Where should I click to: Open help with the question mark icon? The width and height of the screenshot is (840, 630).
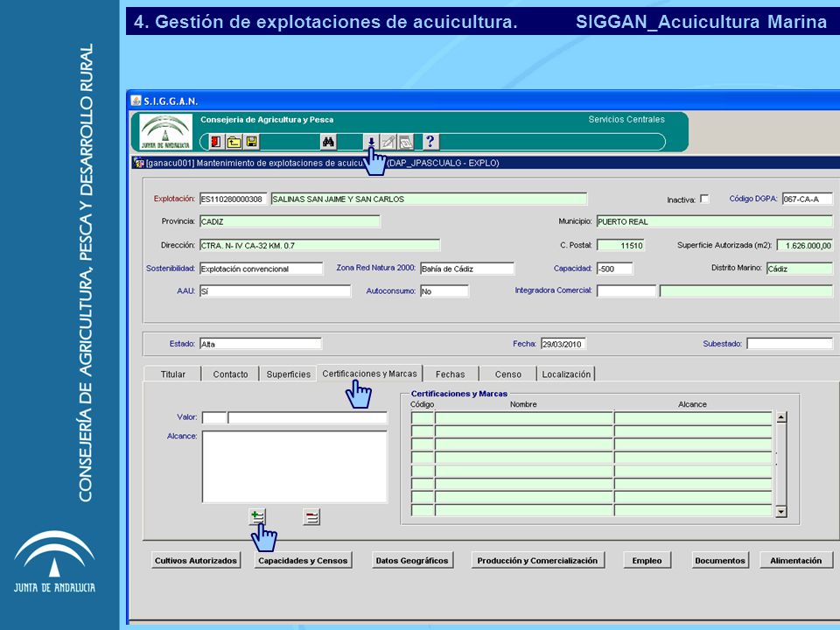(x=430, y=142)
